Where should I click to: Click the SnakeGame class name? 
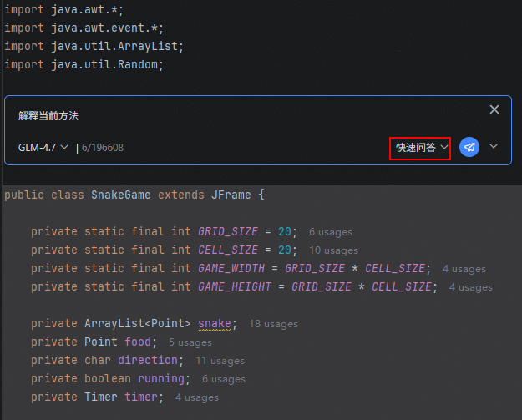tap(120, 195)
